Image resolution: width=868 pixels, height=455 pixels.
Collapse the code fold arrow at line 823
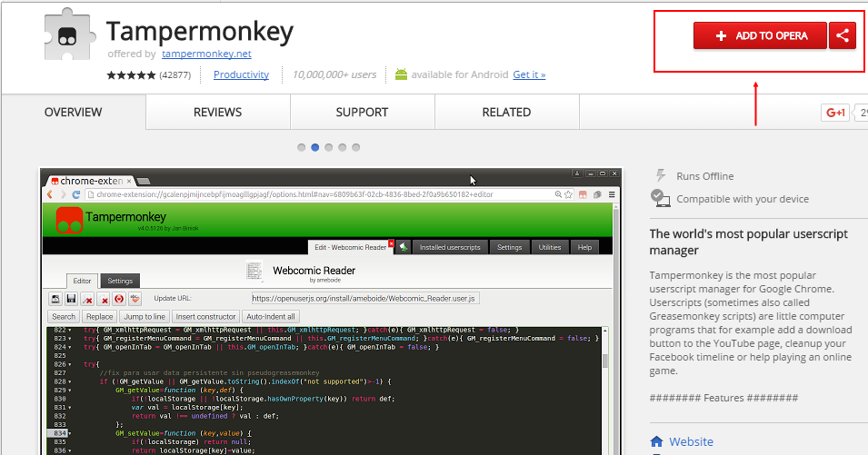pyautogui.click(x=70, y=339)
